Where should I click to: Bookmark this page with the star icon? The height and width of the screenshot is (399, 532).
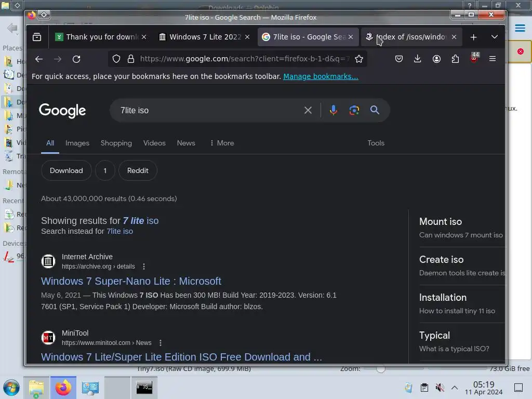tap(358, 59)
